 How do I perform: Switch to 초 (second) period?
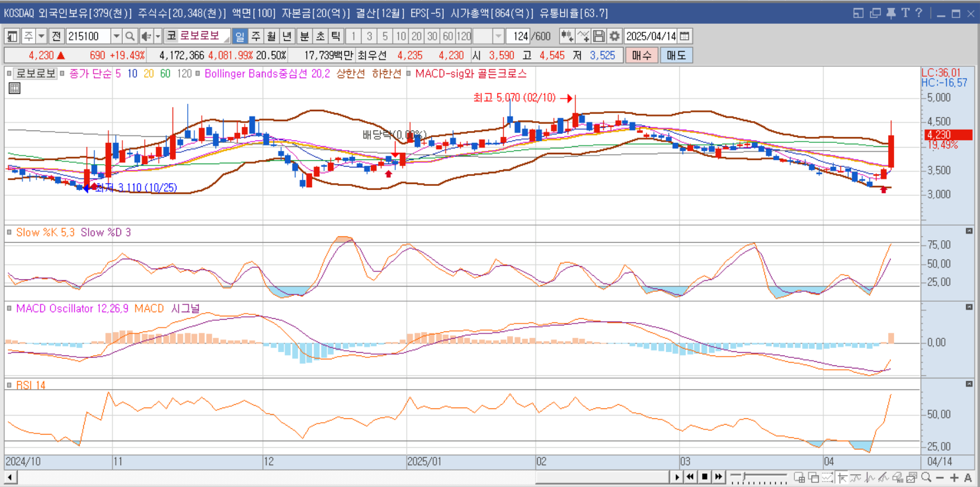click(319, 36)
